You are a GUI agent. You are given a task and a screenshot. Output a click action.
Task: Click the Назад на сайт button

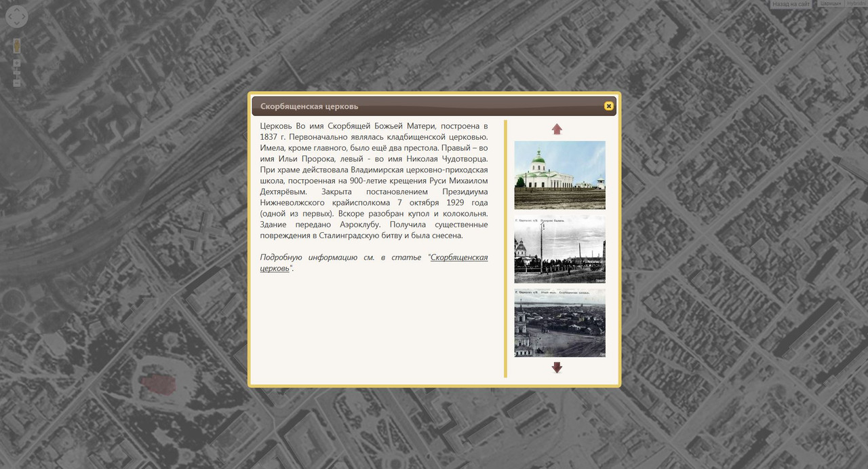791,4
